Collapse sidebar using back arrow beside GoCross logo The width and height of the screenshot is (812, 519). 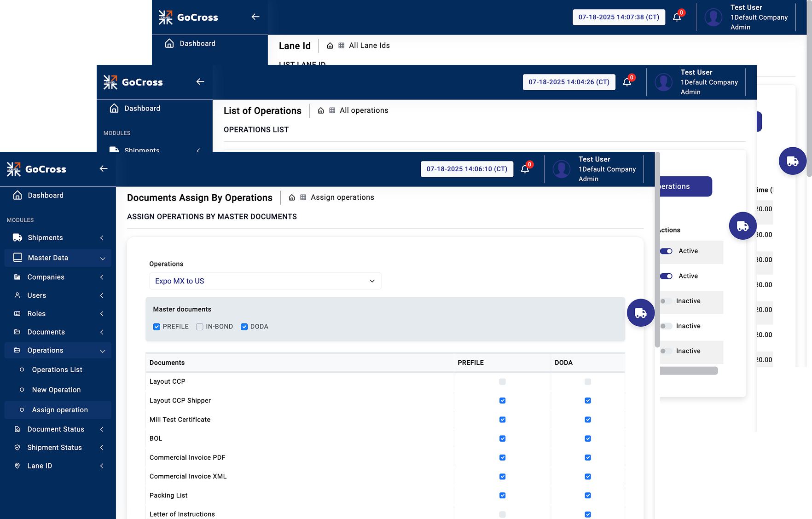click(x=104, y=169)
